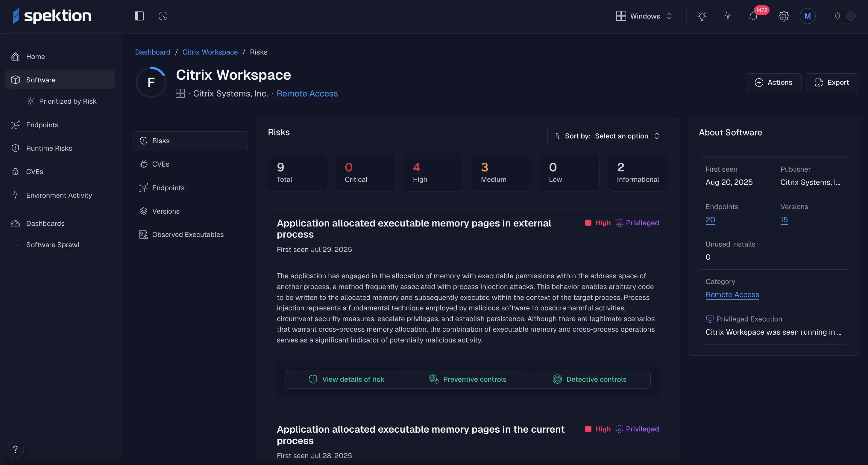Open notifications bell with 1472 badge
The height and width of the screenshot is (465, 868).
pos(753,16)
